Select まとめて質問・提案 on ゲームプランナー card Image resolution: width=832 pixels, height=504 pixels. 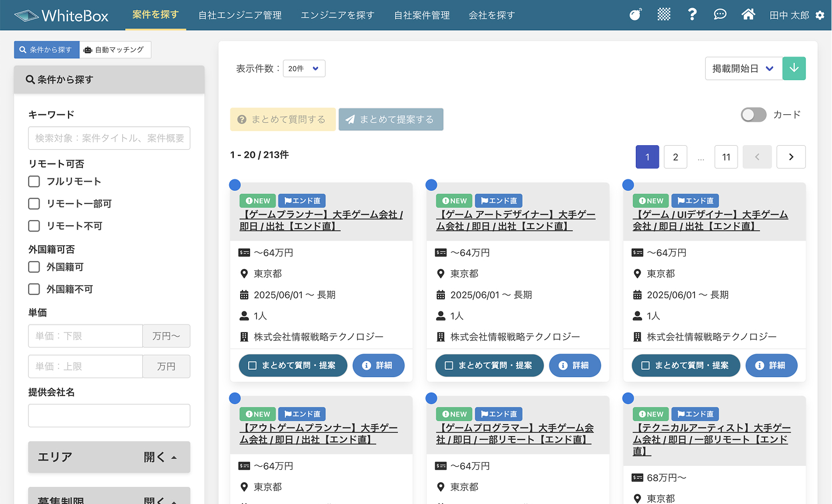293,366
